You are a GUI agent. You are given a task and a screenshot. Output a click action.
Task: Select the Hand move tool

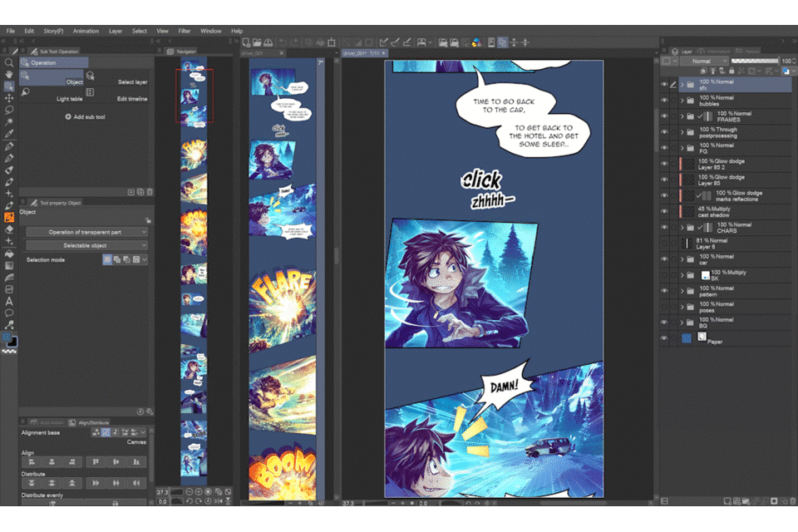tap(8, 74)
